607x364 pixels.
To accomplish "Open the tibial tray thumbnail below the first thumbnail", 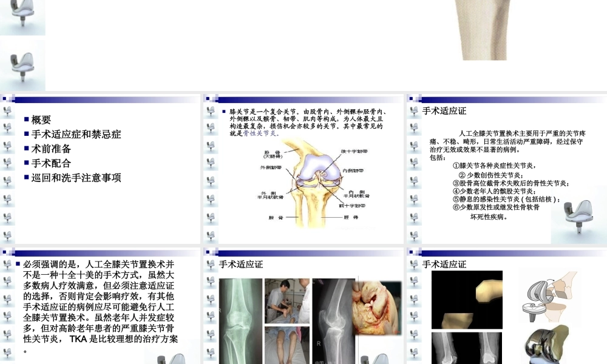I will [x=22, y=64].
